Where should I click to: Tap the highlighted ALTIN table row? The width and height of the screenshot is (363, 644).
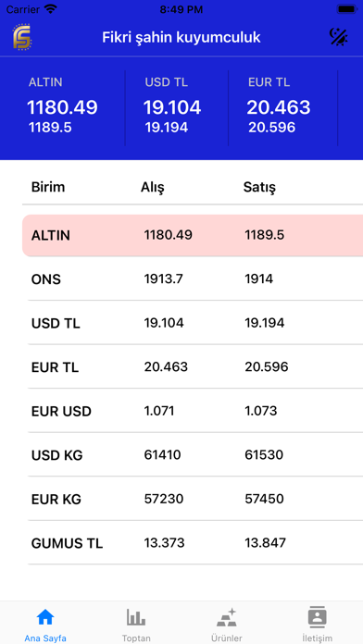tap(193, 235)
